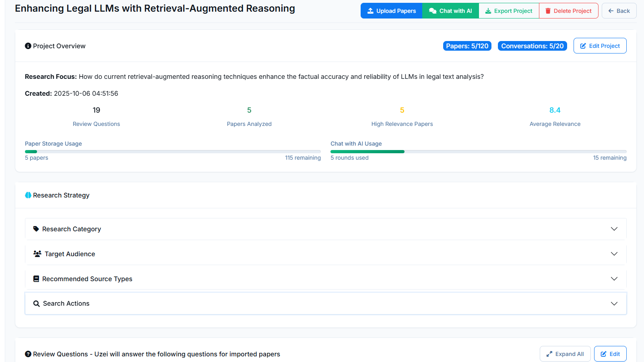
Task: Click the Papers: 5/120 badge
Action: tap(467, 46)
